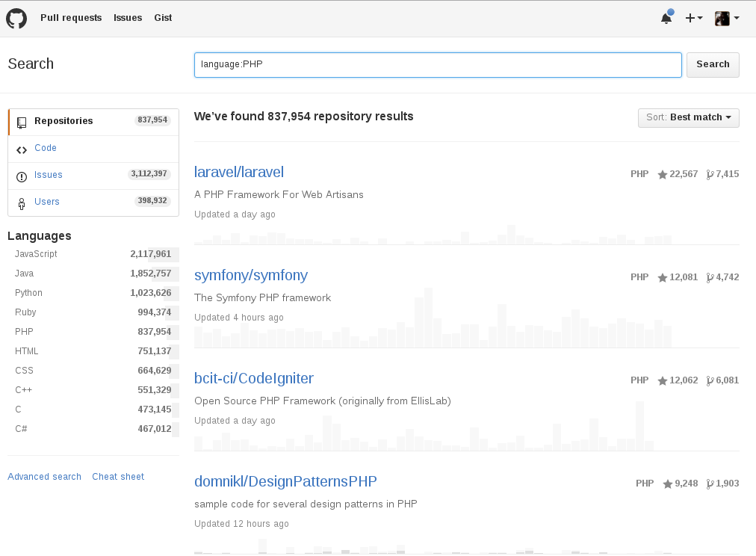Click the Users person icon
The image size is (756, 556).
click(21, 204)
